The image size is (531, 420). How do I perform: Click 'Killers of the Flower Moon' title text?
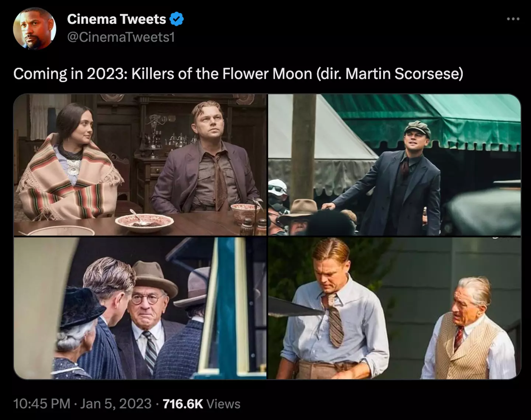coord(222,74)
